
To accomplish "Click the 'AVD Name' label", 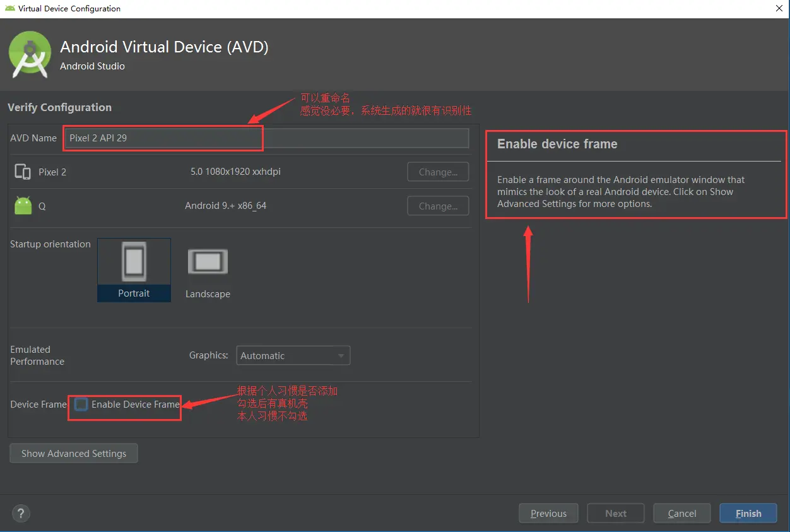I will (33, 138).
